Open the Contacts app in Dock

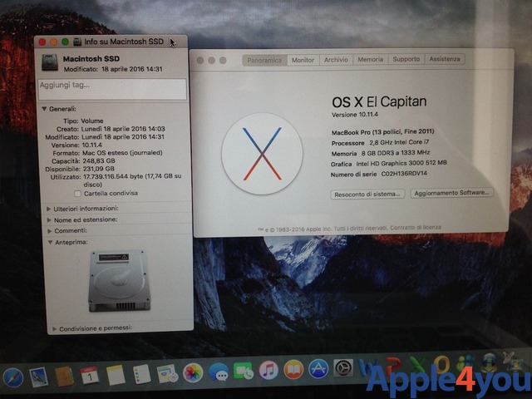(64, 377)
